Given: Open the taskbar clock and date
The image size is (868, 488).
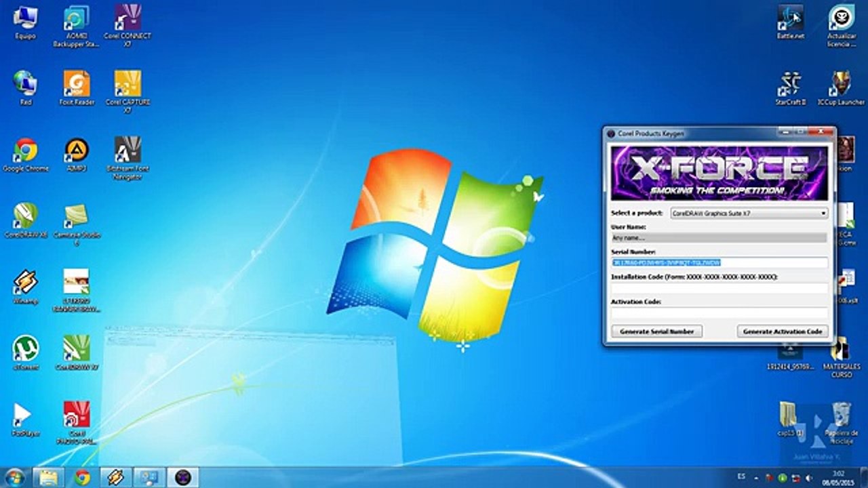Looking at the screenshot, I should (838, 477).
